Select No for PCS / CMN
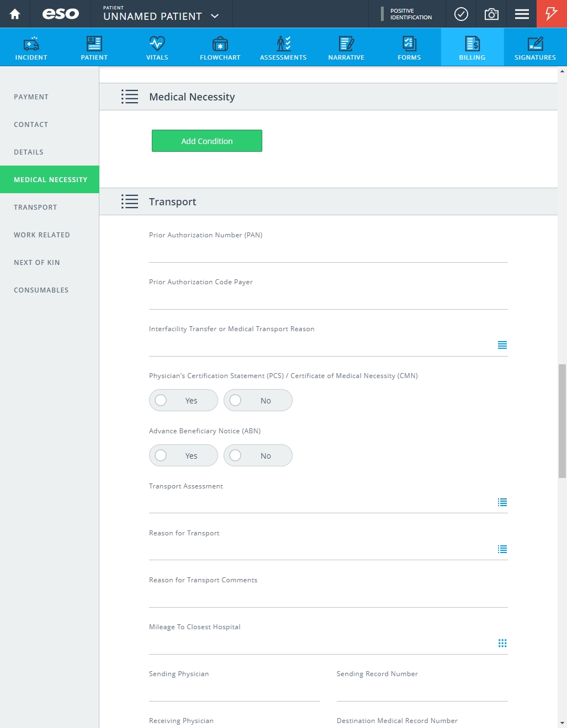 point(258,400)
